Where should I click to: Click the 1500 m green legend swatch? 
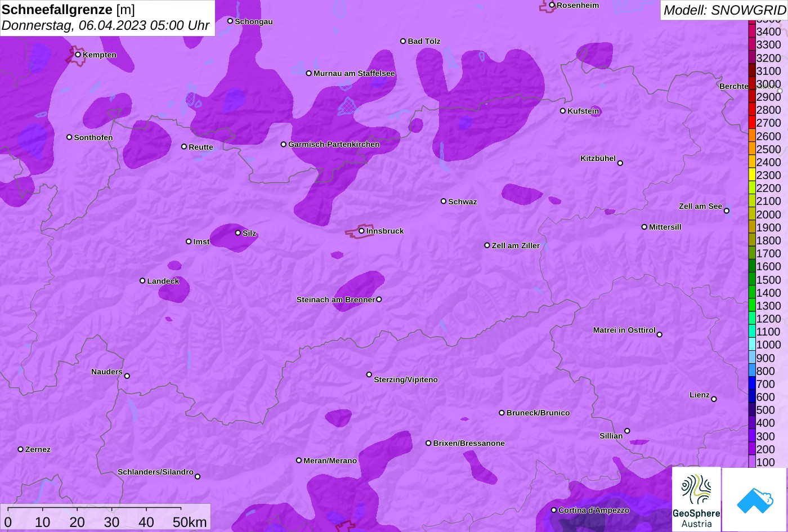tap(752, 279)
